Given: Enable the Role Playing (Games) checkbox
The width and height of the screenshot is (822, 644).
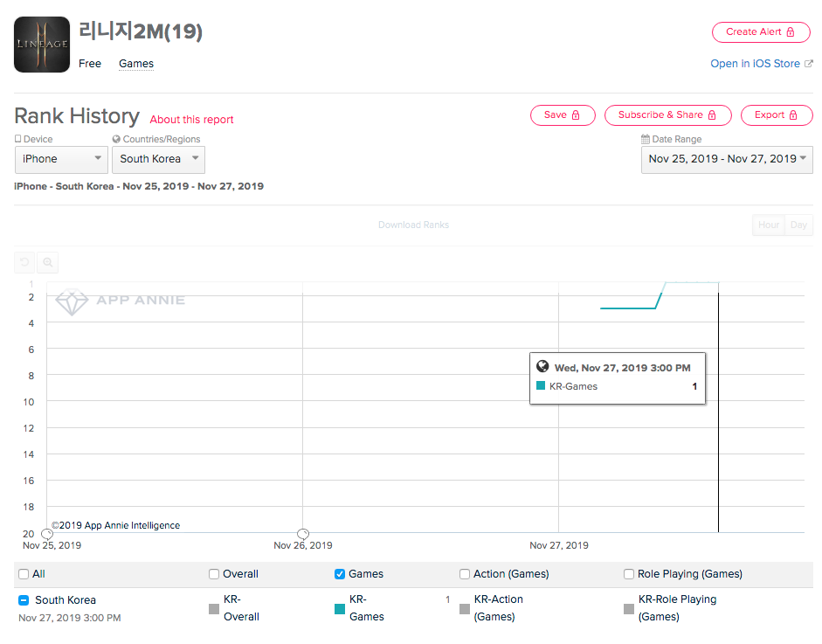Looking at the screenshot, I should click(629, 574).
